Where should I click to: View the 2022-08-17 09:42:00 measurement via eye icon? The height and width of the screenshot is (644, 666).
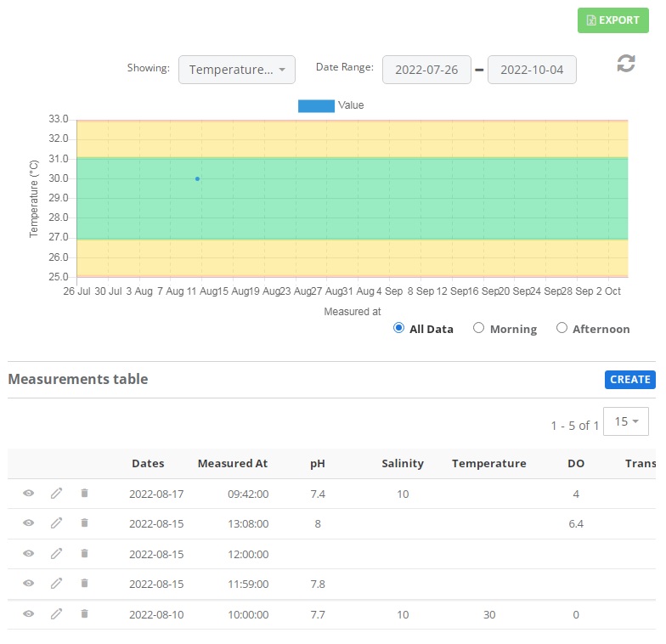(x=28, y=494)
